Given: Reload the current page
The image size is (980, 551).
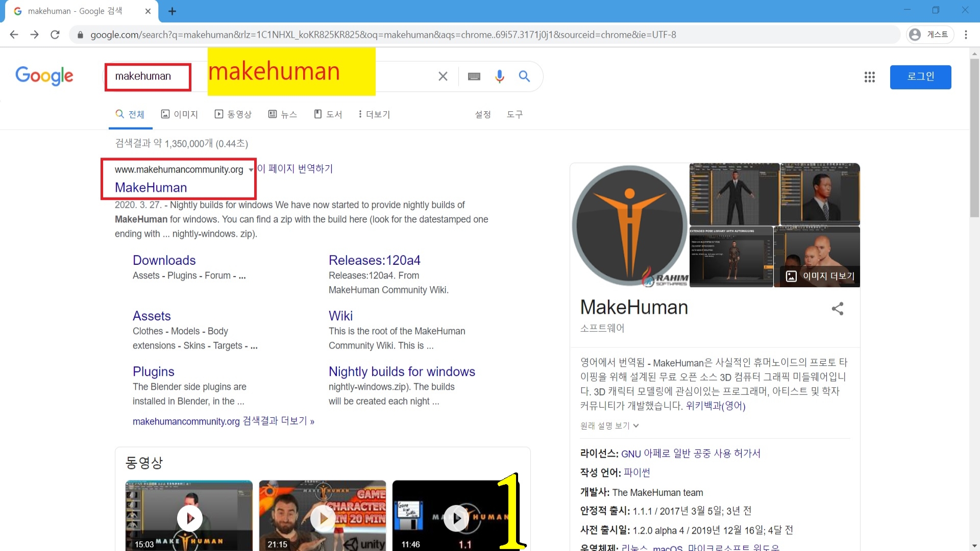Looking at the screenshot, I should (x=55, y=35).
